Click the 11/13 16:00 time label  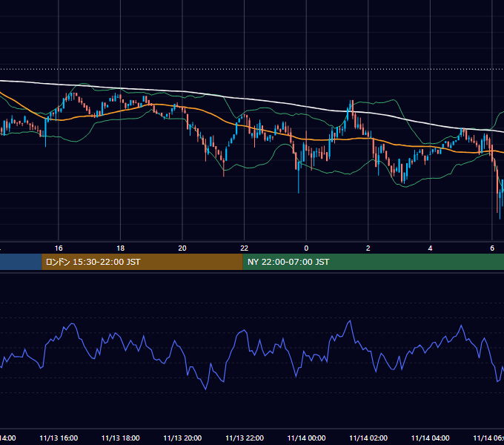[59, 438]
